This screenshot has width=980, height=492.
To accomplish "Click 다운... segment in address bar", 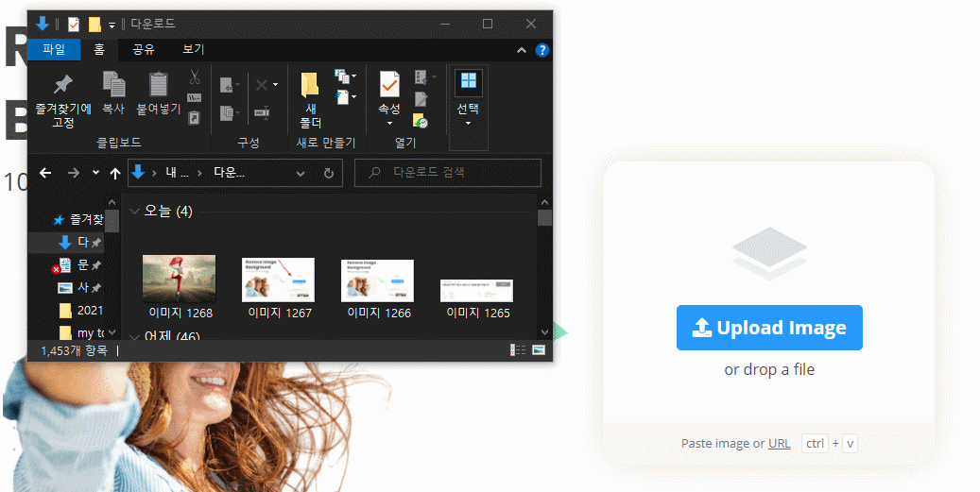I will click(x=229, y=173).
